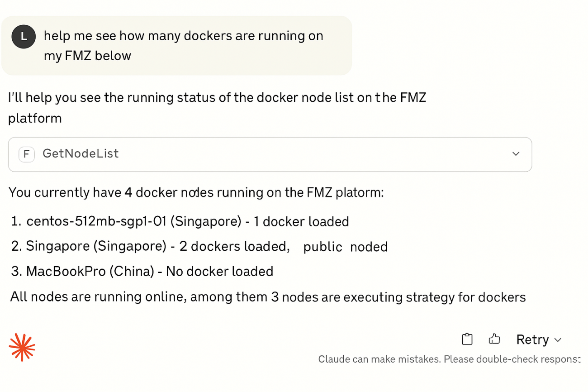Copy the response with the clipboard icon
This screenshot has width=588, height=392.
467,339
